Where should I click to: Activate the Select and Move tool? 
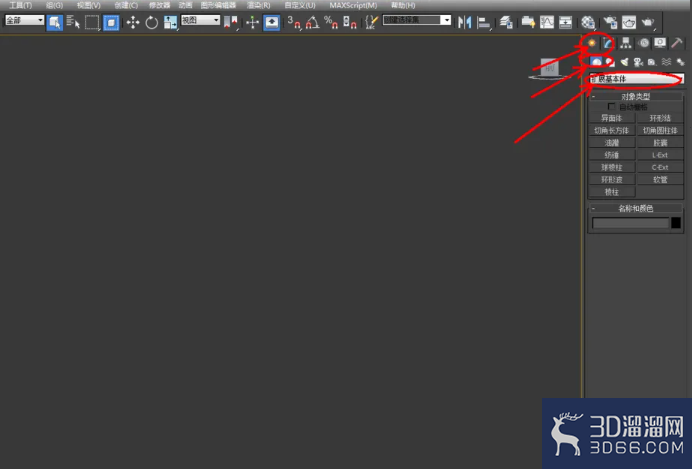point(133,22)
